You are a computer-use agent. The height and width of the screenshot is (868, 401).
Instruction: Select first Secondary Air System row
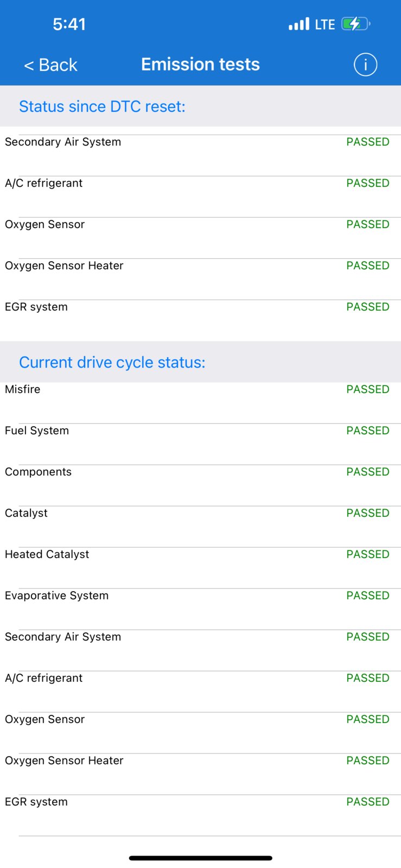tap(200, 155)
